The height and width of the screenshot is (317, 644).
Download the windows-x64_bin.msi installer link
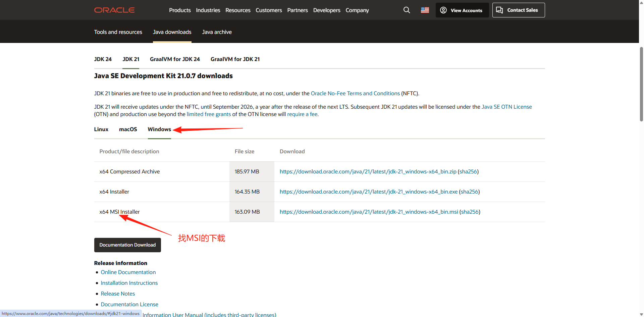(x=369, y=212)
